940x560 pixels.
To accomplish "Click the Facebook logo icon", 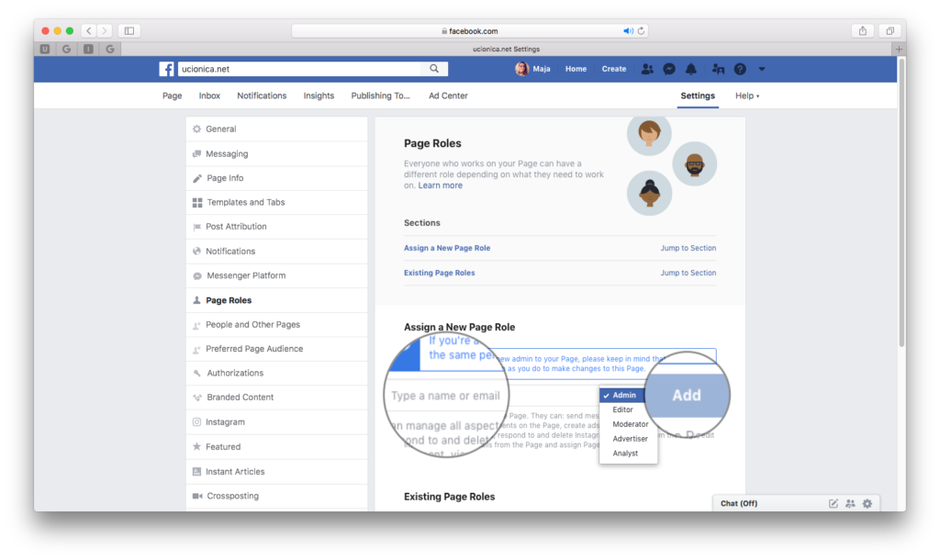I will 167,69.
